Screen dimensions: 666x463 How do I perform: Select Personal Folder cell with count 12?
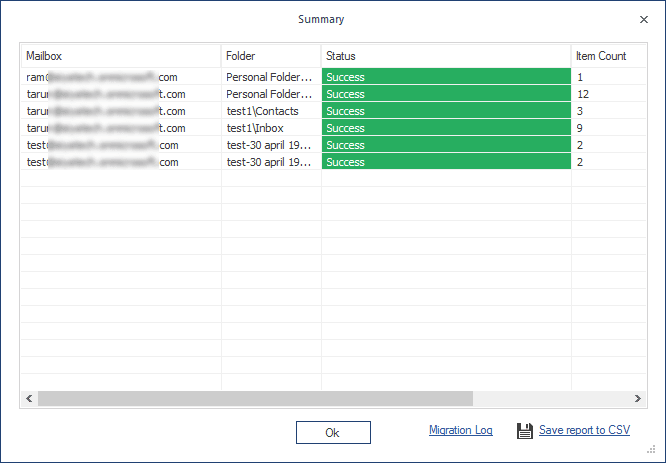click(x=271, y=94)
